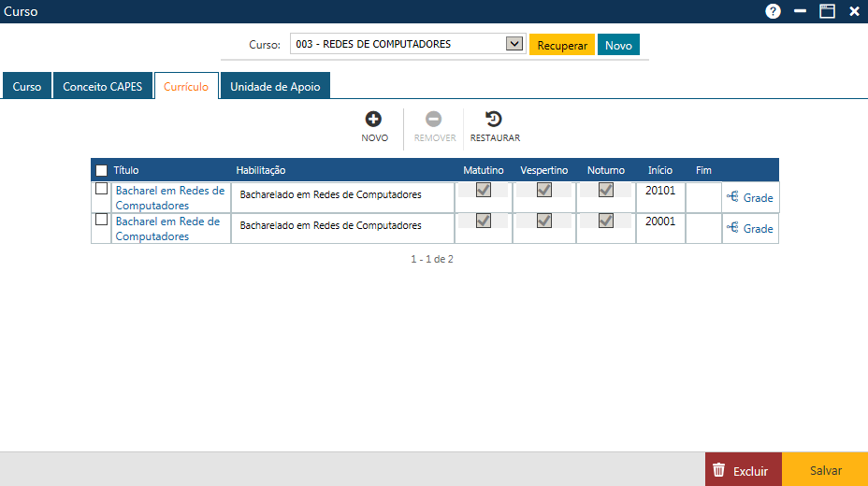Expand the Curso dropdown arrow
This screenshot has width=868, height=486.
point(514,44)
